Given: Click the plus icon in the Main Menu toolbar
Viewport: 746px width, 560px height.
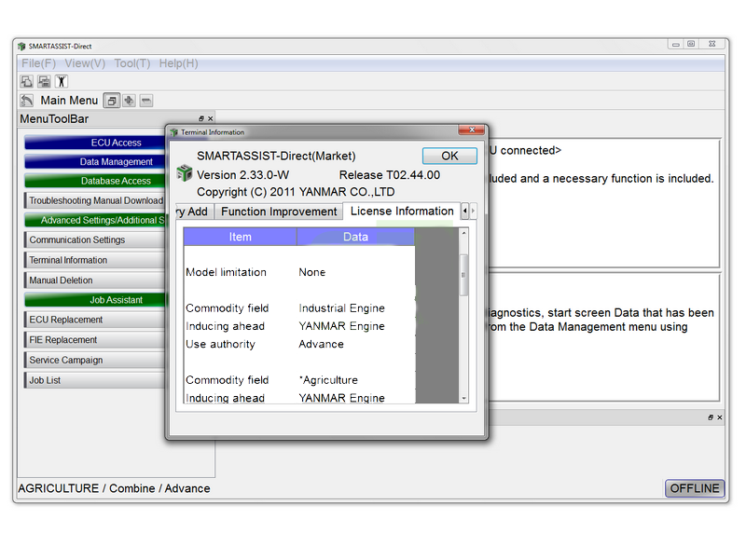Looking at the screenshot, I should [x=129, y=101].
